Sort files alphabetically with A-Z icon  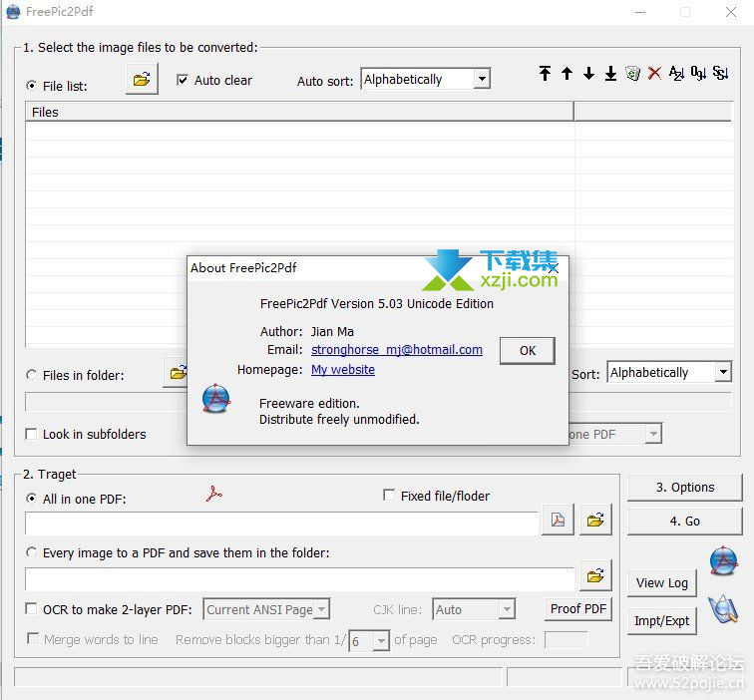click(676, 73)
